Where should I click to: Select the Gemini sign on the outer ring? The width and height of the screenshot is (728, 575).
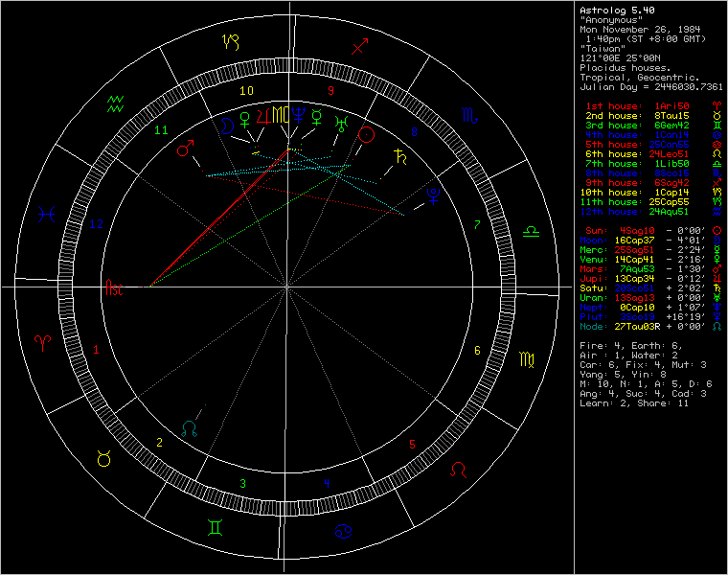tap(213, 526)
